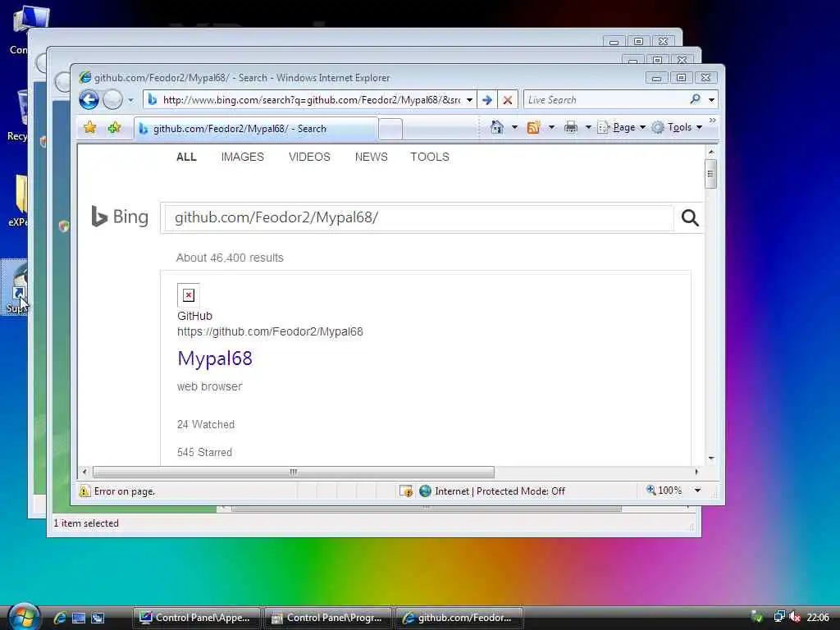Stop loading with the red X button
Image resolution: width=840 pixels, height=630 pixels.
pos(507,99)
